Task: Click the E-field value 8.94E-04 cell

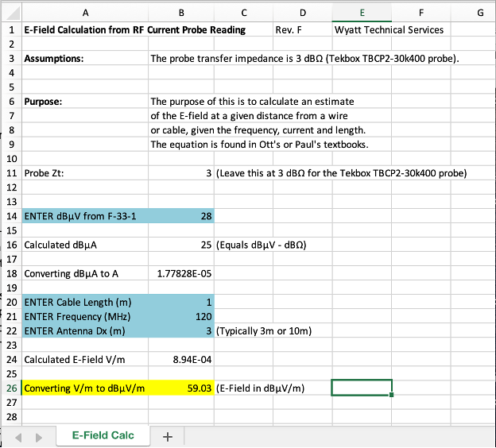Action: [181, 360]
